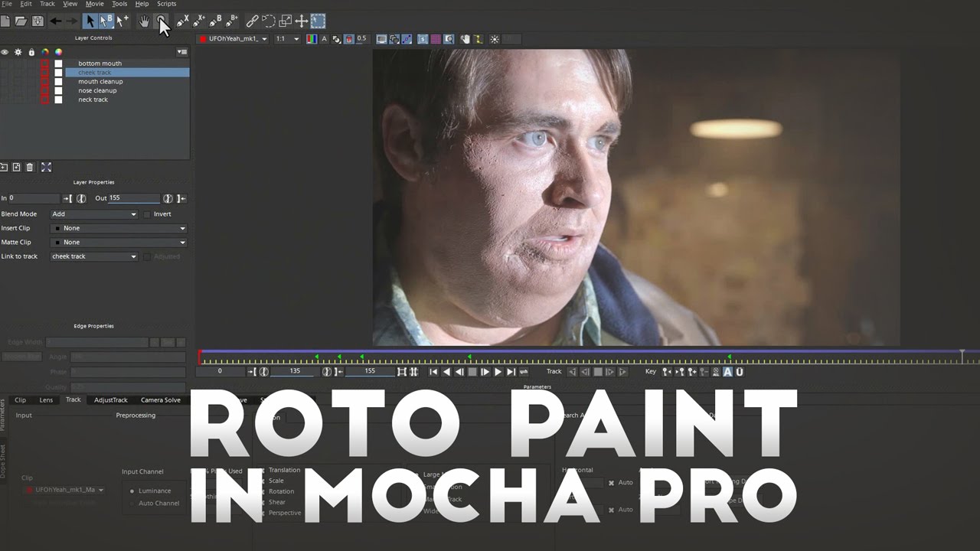The image size is (980, 551).
Task: Set the layer In point button
Action: tap(67, 198)
